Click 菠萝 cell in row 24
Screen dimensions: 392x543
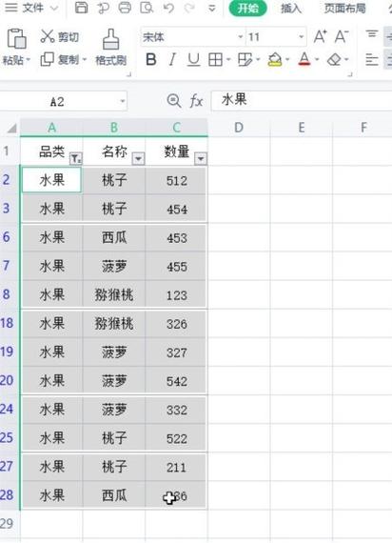coord(114,410)
